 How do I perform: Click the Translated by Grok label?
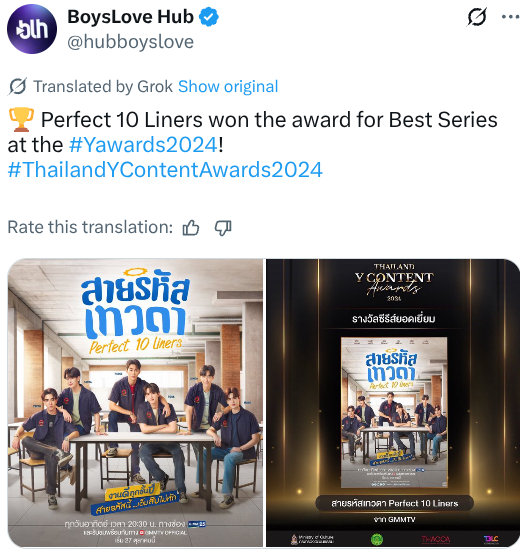pos(103,86)
